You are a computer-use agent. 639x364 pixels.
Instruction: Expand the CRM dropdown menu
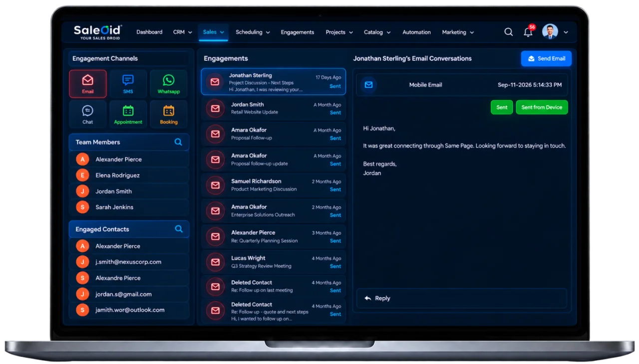183,32
